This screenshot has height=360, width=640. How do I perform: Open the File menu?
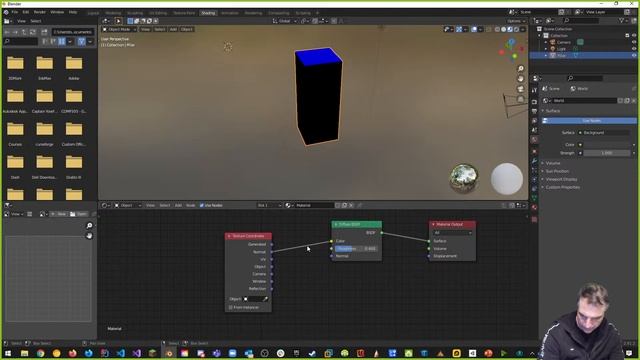[x=15, y=12]
